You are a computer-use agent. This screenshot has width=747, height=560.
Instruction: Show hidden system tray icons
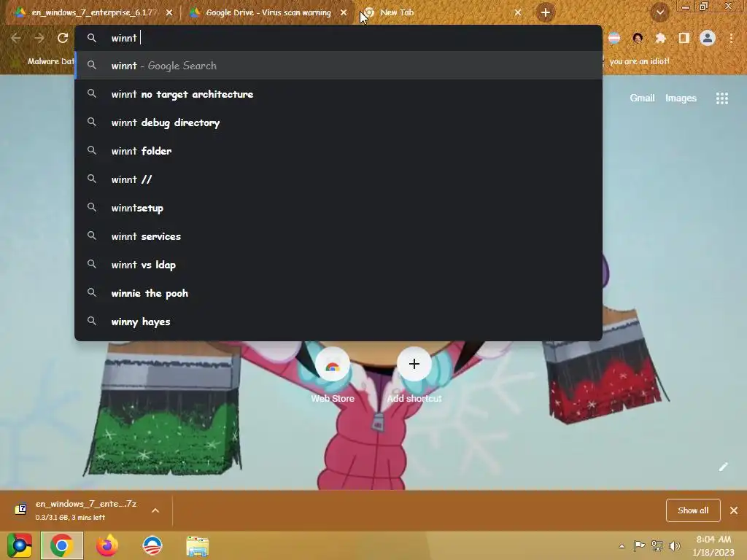pos(622,545)
